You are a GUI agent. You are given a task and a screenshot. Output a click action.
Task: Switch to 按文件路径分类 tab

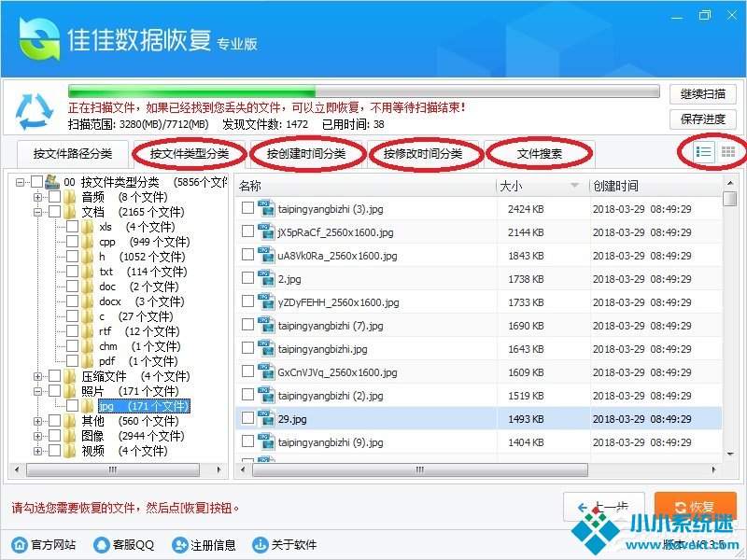coord(73,154)
